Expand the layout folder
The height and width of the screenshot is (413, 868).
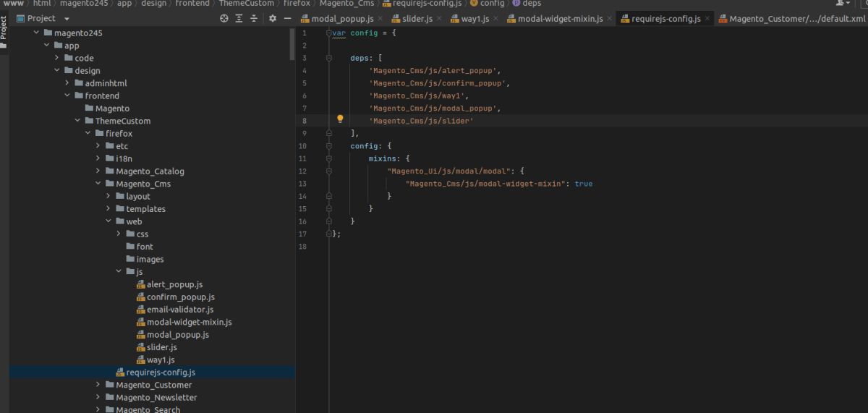[x=109, y=196]
